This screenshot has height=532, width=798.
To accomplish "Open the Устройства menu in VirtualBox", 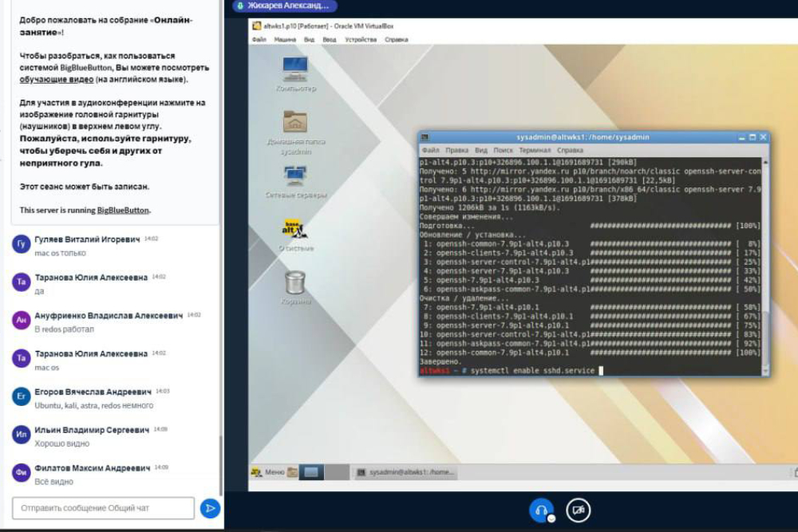I will pyautogui.click(x=361, y=38).
